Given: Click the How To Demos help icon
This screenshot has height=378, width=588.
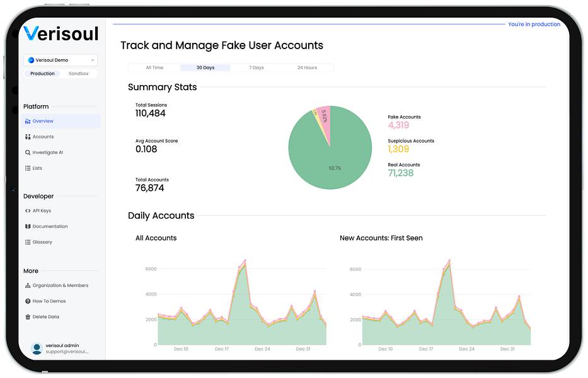Looking at the screenshot, I should click(28, 302).
